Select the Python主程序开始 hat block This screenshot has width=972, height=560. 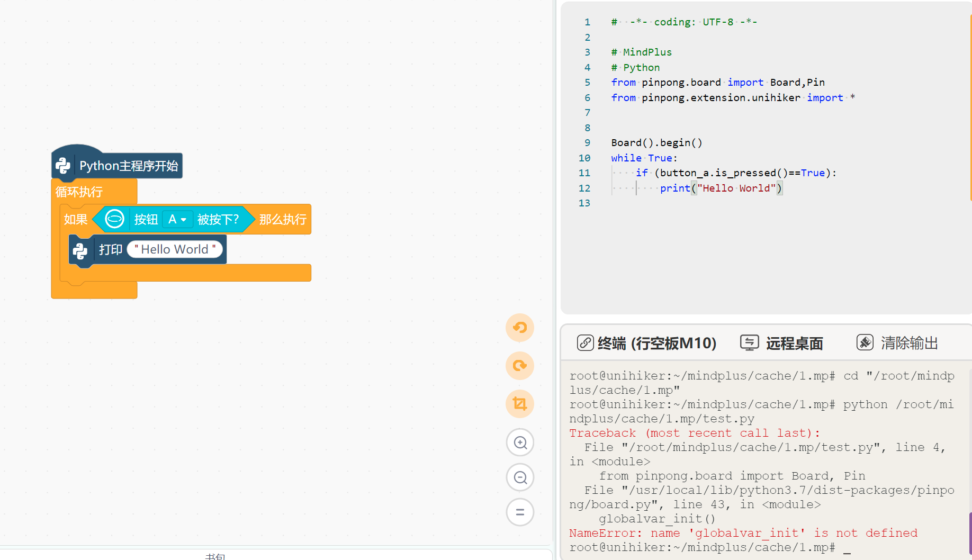click(128, 166)
